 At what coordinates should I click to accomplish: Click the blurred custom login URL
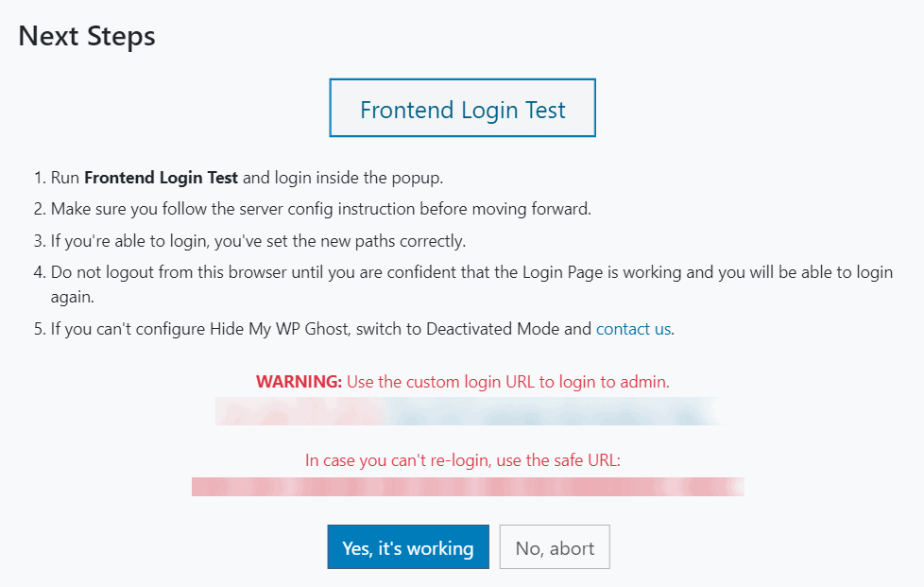467,411
